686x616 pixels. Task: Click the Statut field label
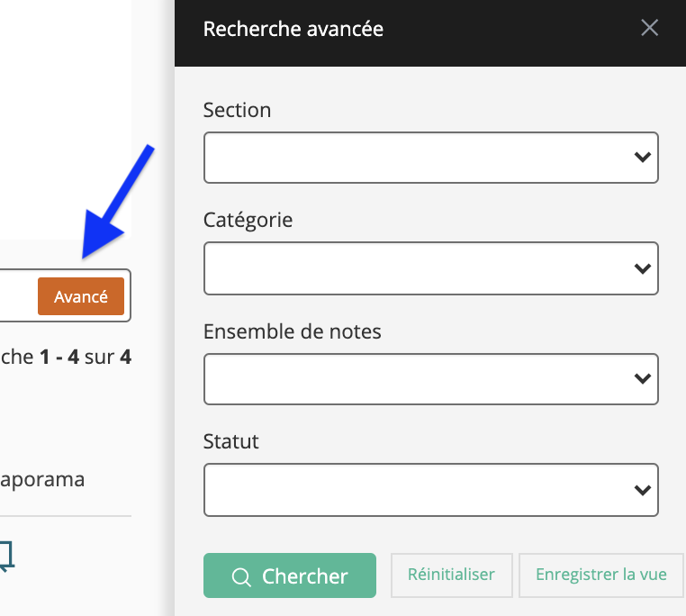coord(231,441)
